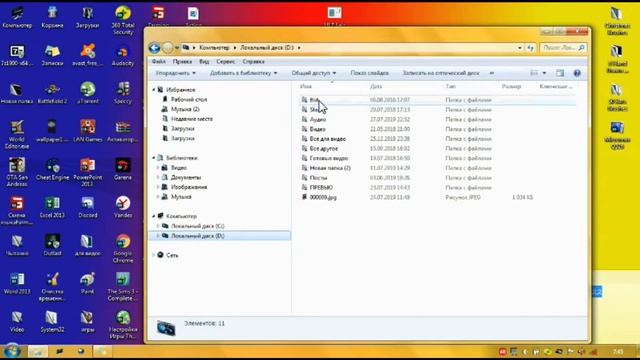Screen dimensions: 640x360
Task: Select the Cheat Engine desktop icon
Action: (x=52, y=169)
